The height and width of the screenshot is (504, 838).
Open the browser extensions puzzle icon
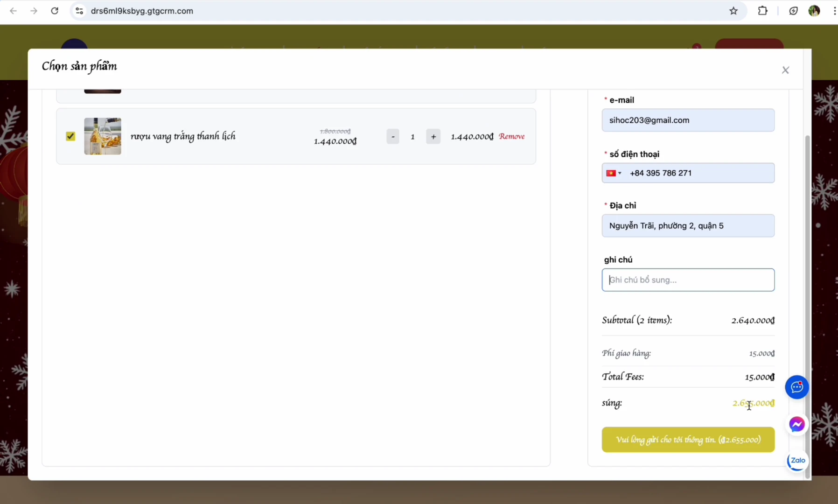tap(762, 11)
